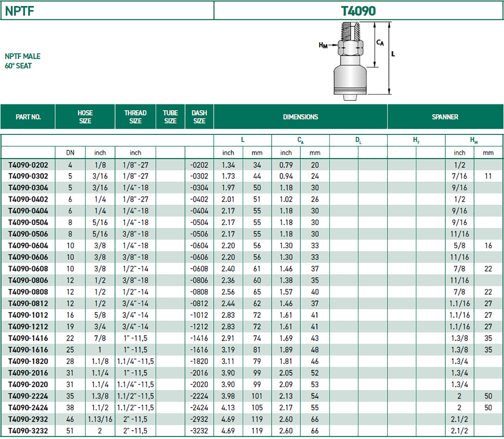The height and width of the screenshot is (439, 504).
Task: Click L inch value 2.01
Action: [x=228, y=200]
